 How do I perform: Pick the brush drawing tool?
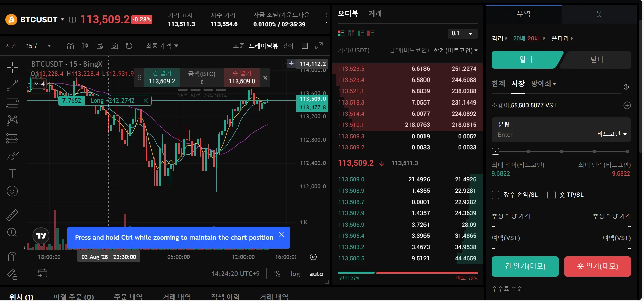pyautogui.click(x=12, y=156)
